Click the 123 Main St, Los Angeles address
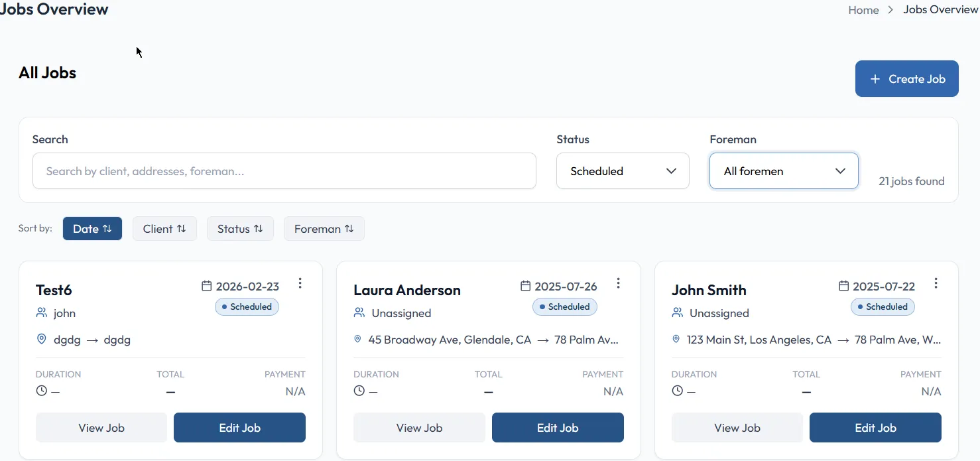Viewport: 980px width, 461px height. (759, 340)
